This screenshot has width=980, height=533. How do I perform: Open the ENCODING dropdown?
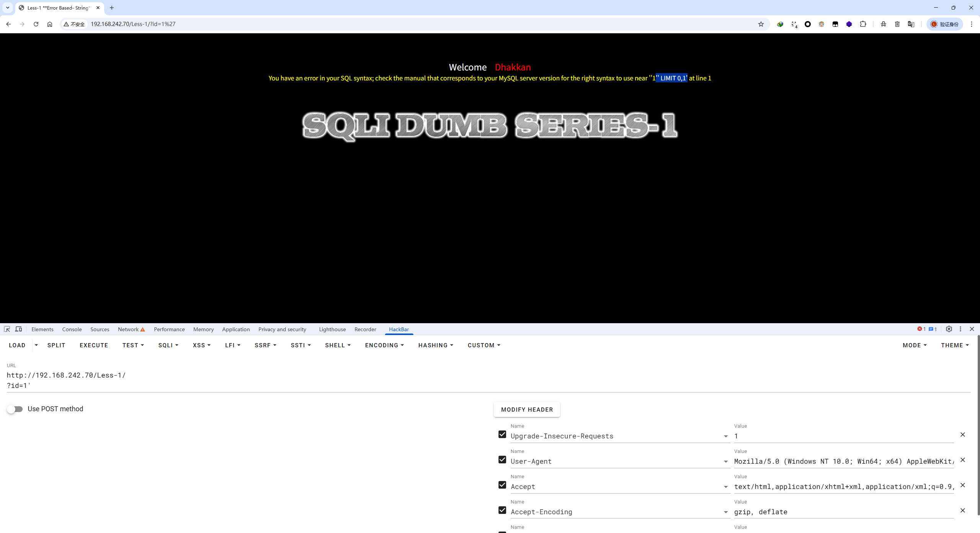[384, 345]
